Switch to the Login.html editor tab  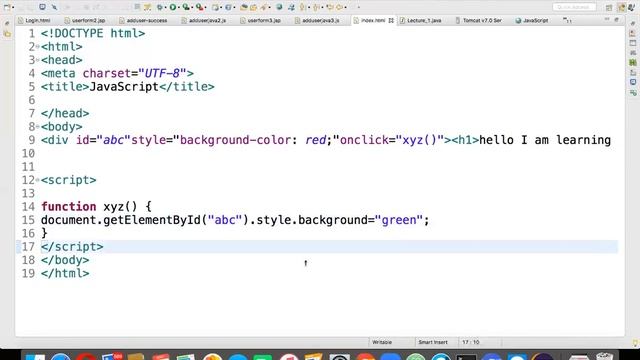pyautogui.click(x=34, y=20)
